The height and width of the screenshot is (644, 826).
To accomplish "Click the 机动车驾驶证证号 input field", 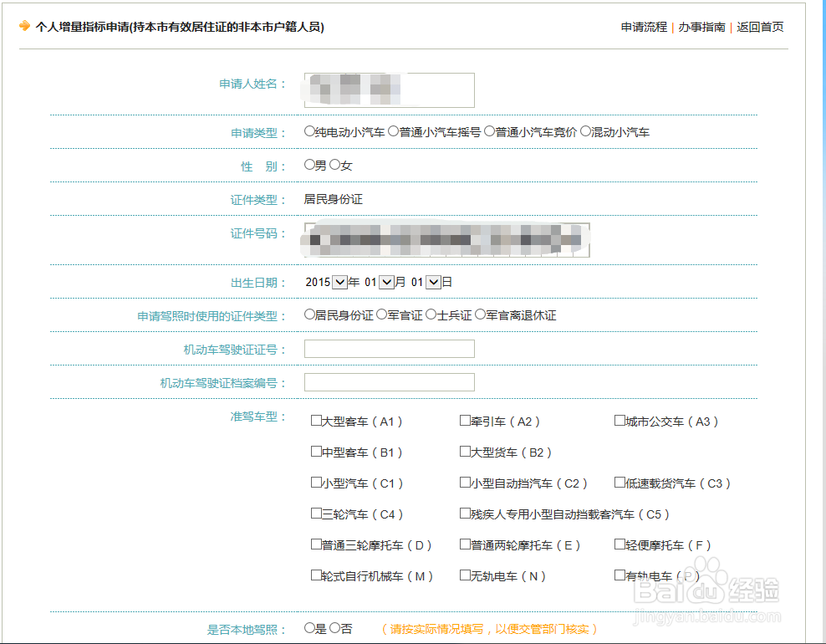I will [x=388, y=349].
